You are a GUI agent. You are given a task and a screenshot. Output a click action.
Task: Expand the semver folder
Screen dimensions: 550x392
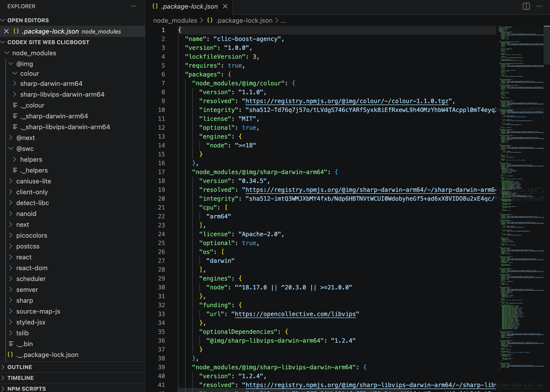point(11,289)
